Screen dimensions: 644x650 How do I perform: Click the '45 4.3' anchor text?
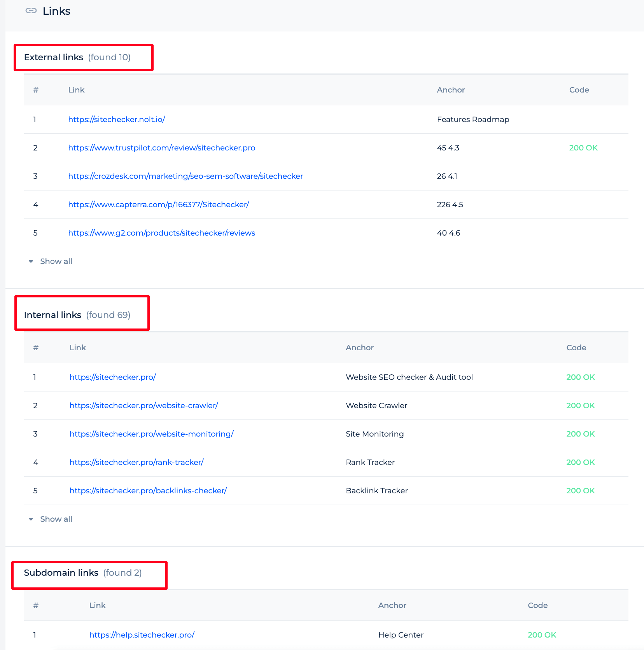click(x=448, y=148)
